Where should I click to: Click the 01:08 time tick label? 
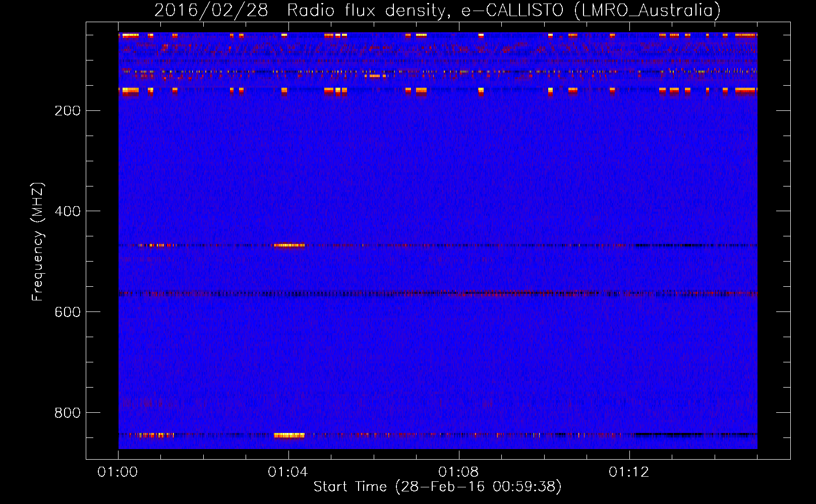click(x=458, y=472)
